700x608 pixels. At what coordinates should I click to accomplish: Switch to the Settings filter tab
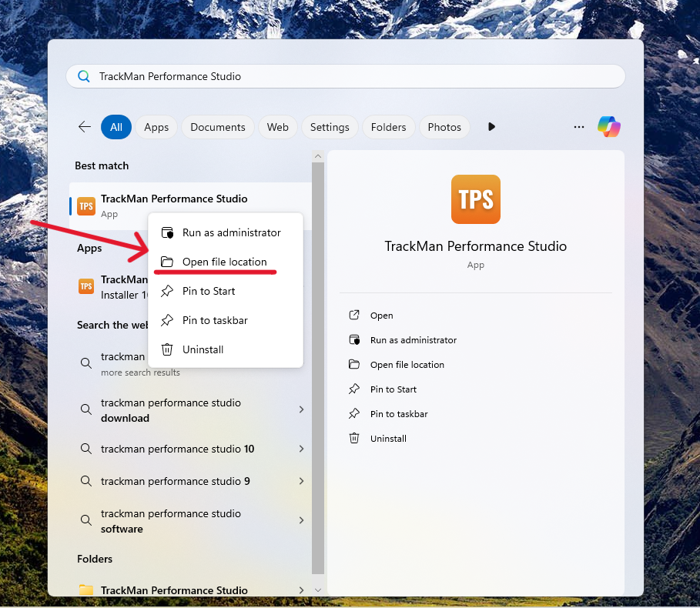point(330,127)
